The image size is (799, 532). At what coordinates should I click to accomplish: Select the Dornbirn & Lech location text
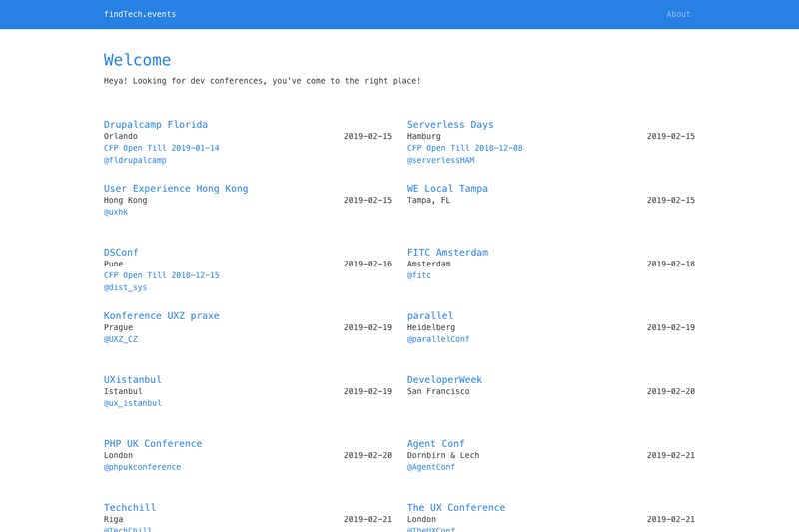[443, 455]
